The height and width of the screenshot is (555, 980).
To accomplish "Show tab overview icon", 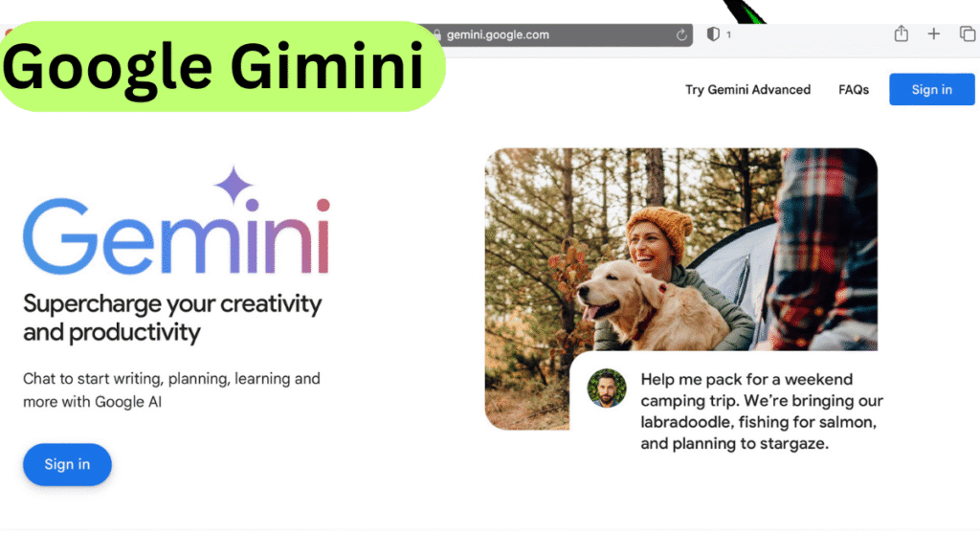I will point(967,33).
